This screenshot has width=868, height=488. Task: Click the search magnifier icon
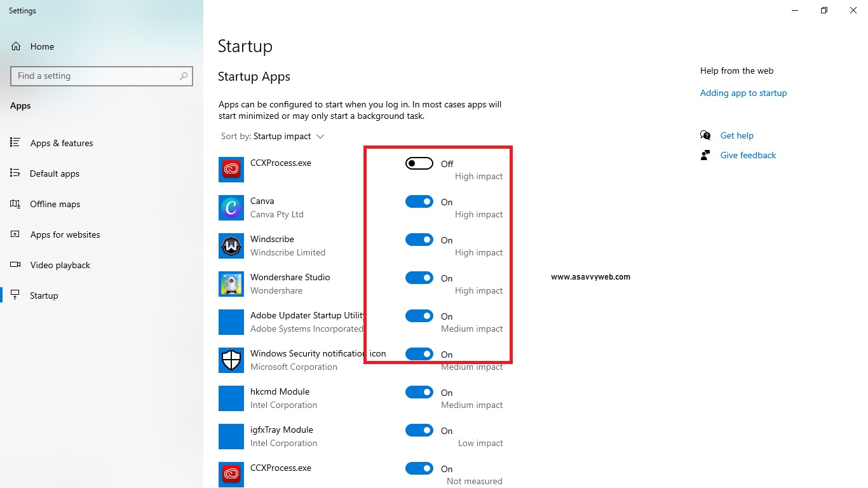(x=184, y=76)
